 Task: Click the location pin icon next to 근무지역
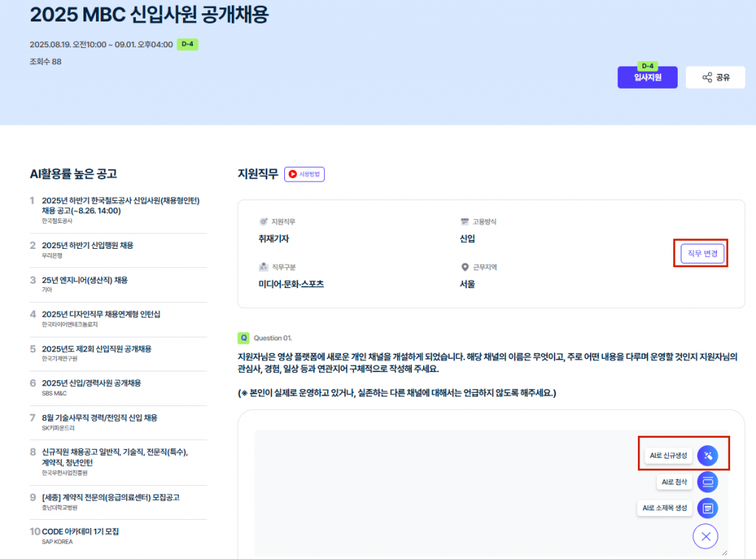[x=465, y=267]
